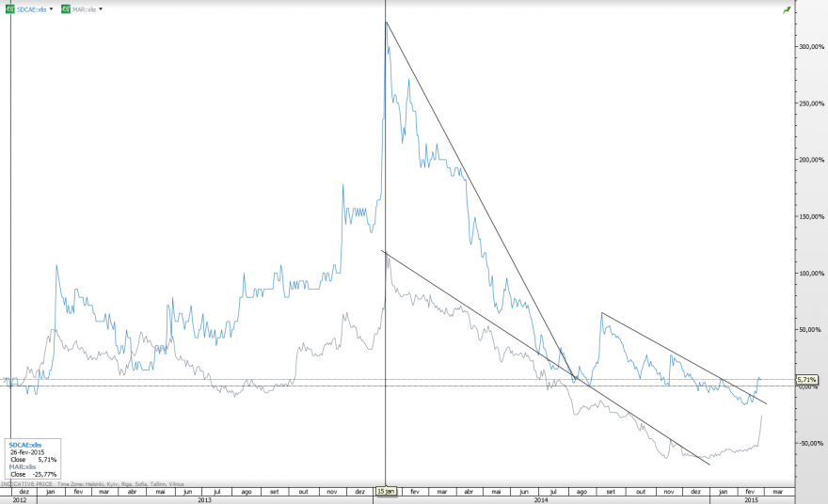Click the fev month label of 2013
Image resolution: width=828 pixels, height=504 pixels.
point(78,492)
